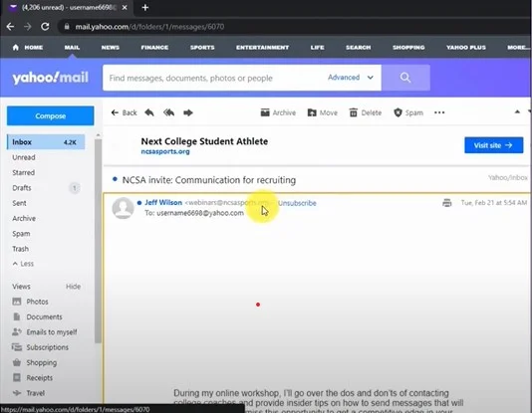Go to previous message with up arrow

(x=517, y=111)
